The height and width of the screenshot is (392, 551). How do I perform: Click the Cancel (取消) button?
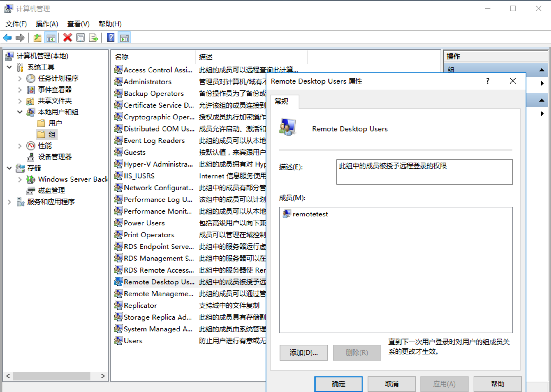coord(391,384)
